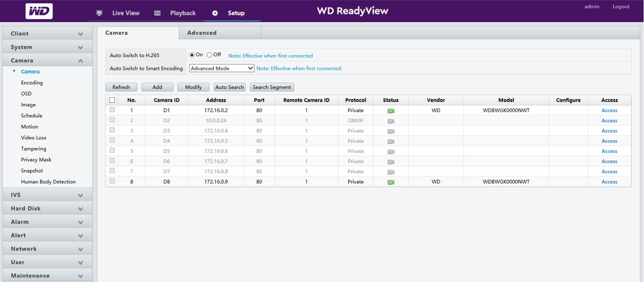Image resolution: width=644 pixels, height=282 pixels.
Task: Click the Refresh button
Action: (x=121, y=87)
